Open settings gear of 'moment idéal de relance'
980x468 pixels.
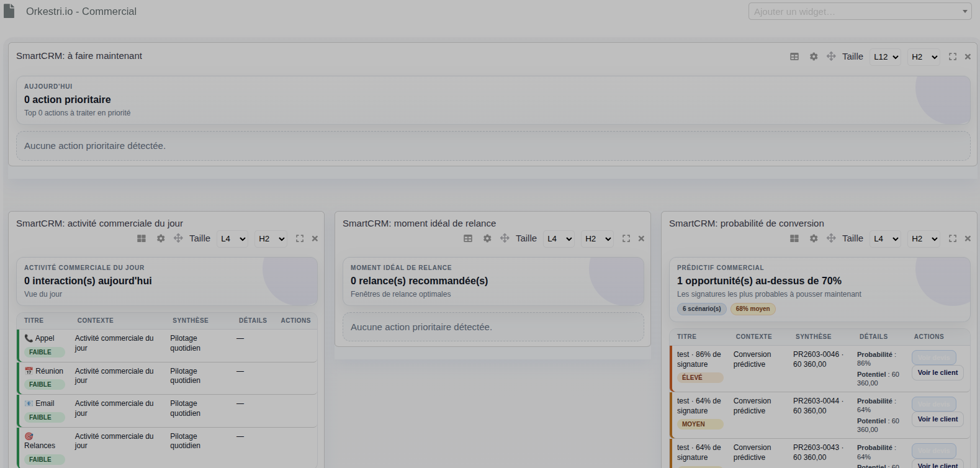[x=487, y=238]
